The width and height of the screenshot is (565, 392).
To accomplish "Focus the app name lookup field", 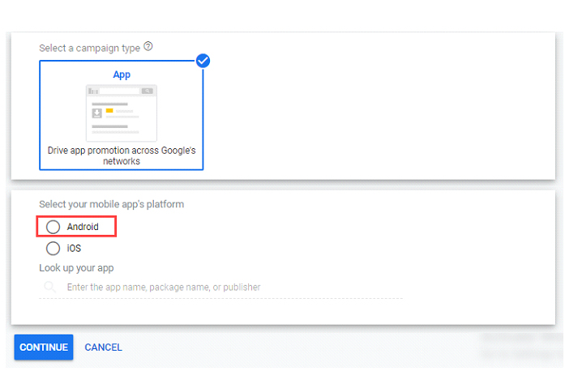I will tap(220, 288).
